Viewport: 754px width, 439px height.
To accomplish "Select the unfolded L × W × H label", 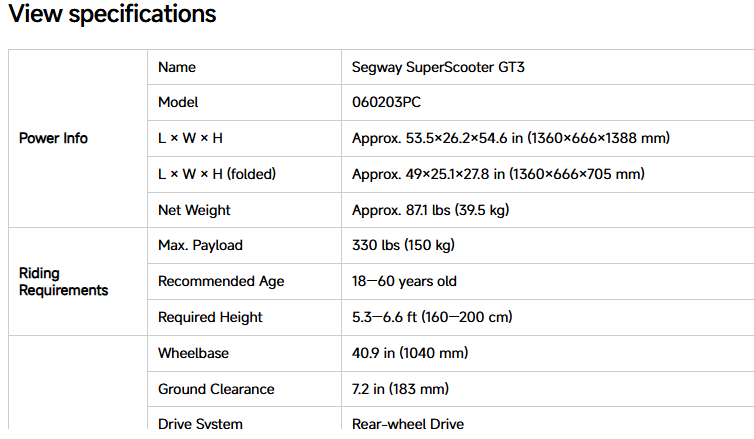I will point(190,138).
